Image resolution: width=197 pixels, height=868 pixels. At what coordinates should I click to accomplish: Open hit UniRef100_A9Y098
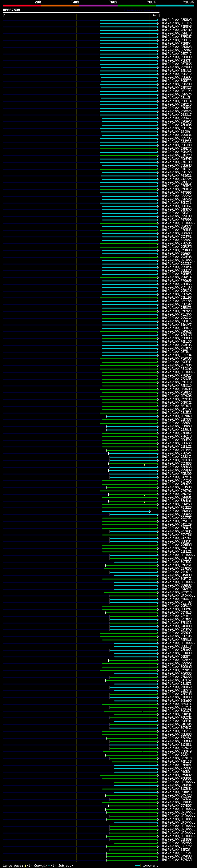pos(177,67)
